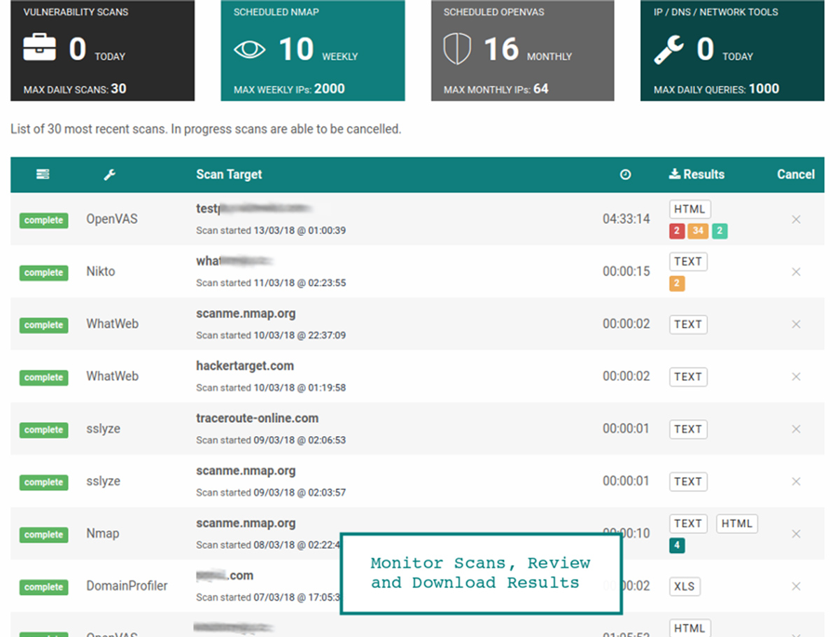
Task: Open TEXT results for WhatWeb scanme.nmap.org
Action: point(688,324)
